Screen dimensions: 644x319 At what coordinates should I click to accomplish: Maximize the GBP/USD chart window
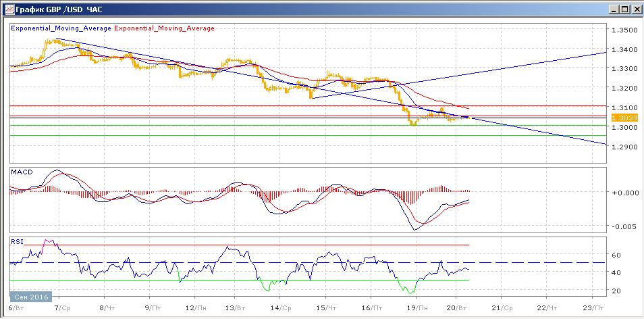click(x=624, y=9)
